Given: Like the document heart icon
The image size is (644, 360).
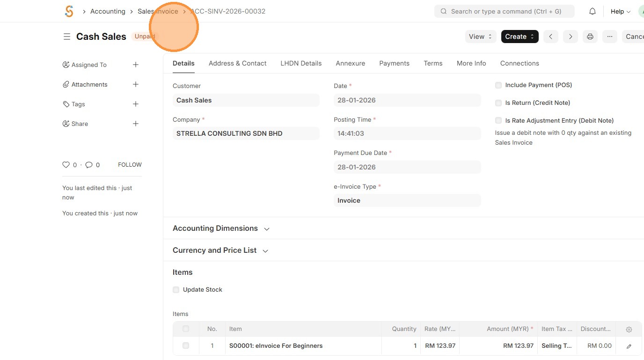Looking at the screenshot, I should pos(66,165).
